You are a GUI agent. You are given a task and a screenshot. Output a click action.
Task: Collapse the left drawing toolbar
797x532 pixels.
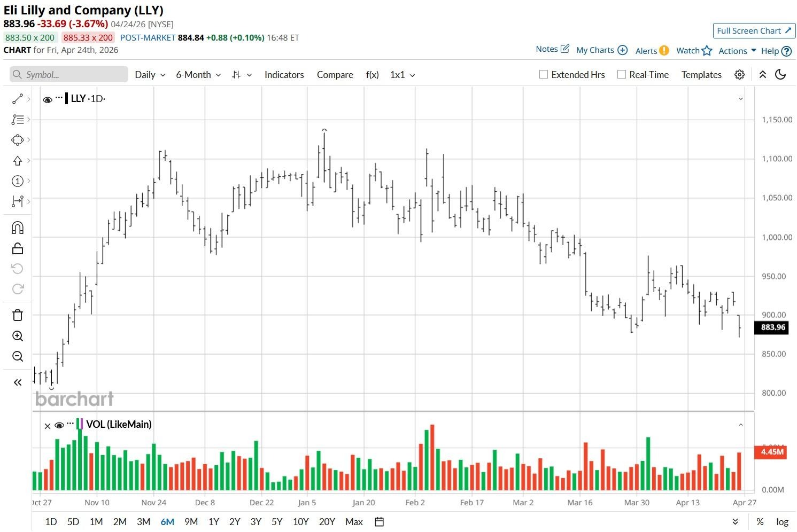(x=18, y=382)
